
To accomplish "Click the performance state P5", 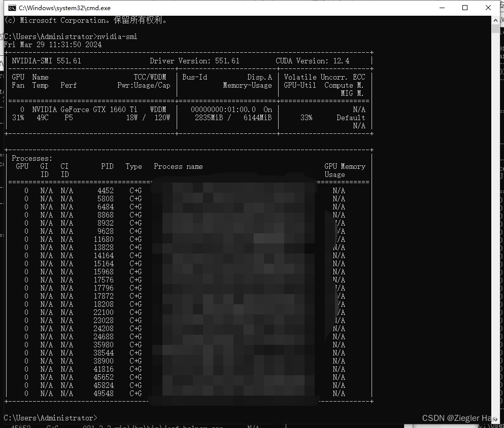I will coord(69,118).
